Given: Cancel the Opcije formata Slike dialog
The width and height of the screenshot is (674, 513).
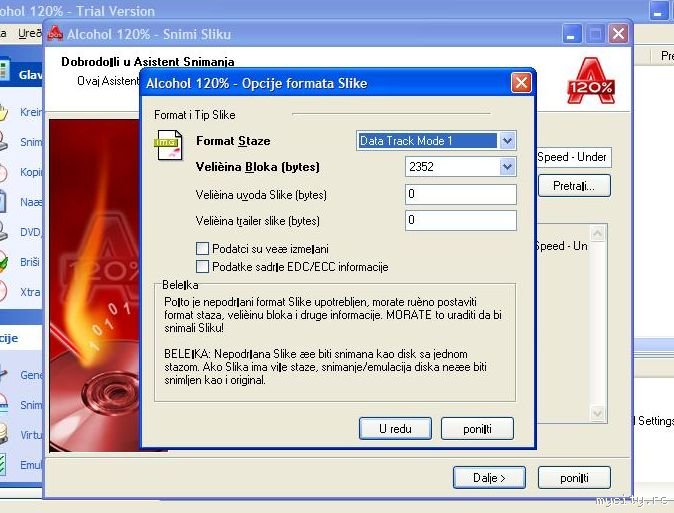Looking at the screenshot, I should [477, 429].
